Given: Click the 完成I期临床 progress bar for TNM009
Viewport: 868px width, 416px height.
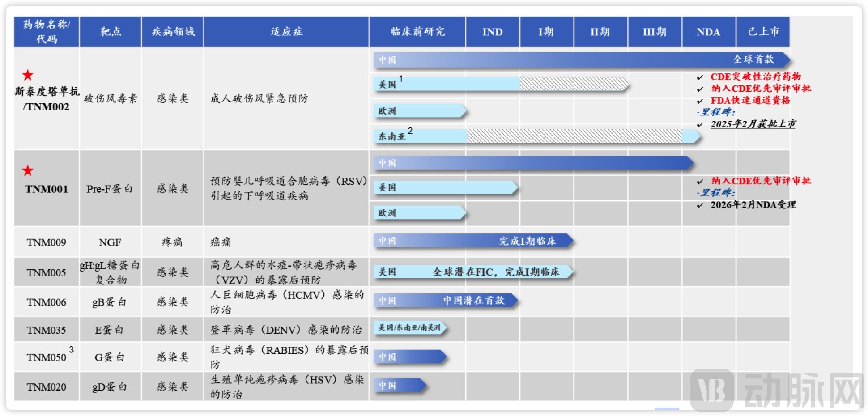Looking at the screenshot, I should pyautogui.click(x=473, y=241).
